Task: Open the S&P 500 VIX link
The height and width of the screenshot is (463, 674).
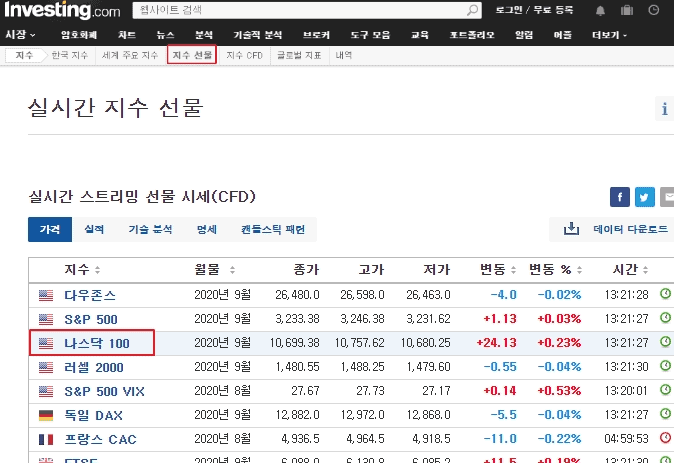Action: coord(104,391)
